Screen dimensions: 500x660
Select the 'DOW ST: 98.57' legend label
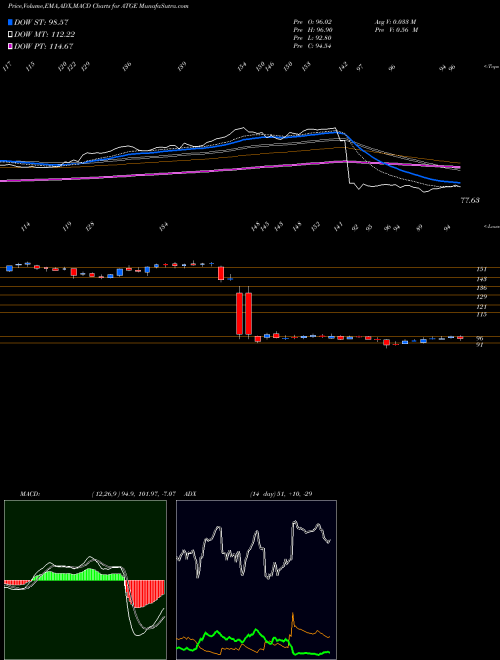coord(41,22)
